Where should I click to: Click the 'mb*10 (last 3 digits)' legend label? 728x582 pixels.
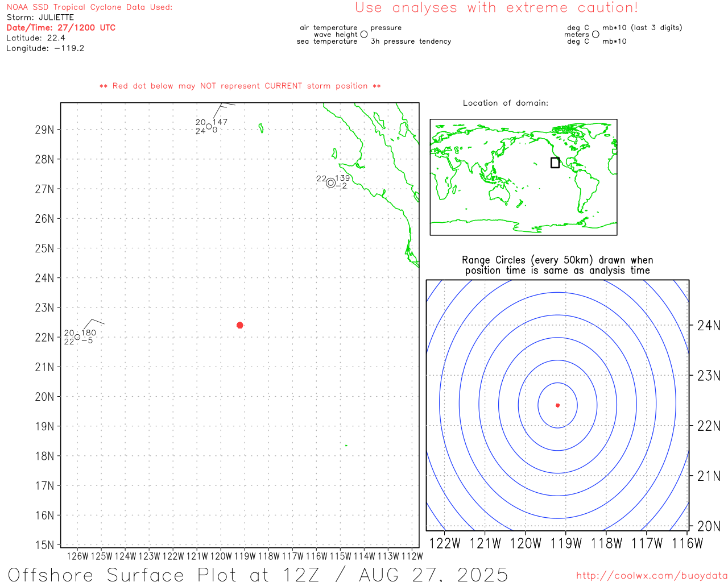coord(642,28)
